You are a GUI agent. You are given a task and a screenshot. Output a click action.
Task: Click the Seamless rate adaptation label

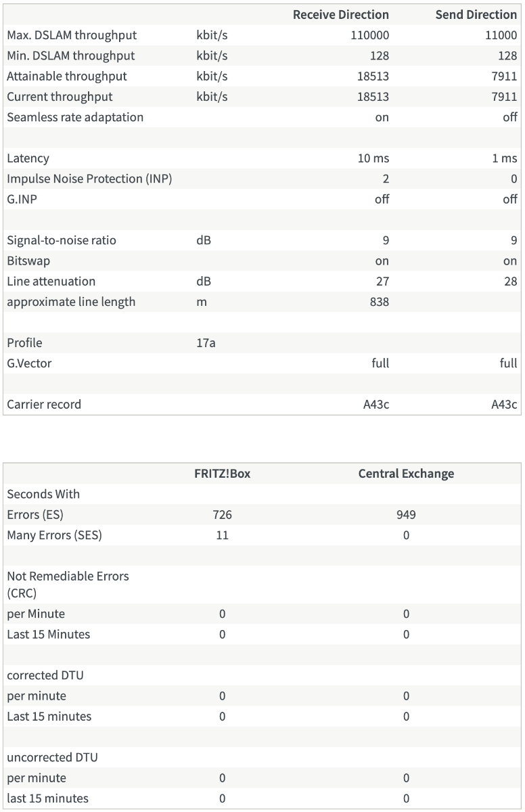point(75,117)
